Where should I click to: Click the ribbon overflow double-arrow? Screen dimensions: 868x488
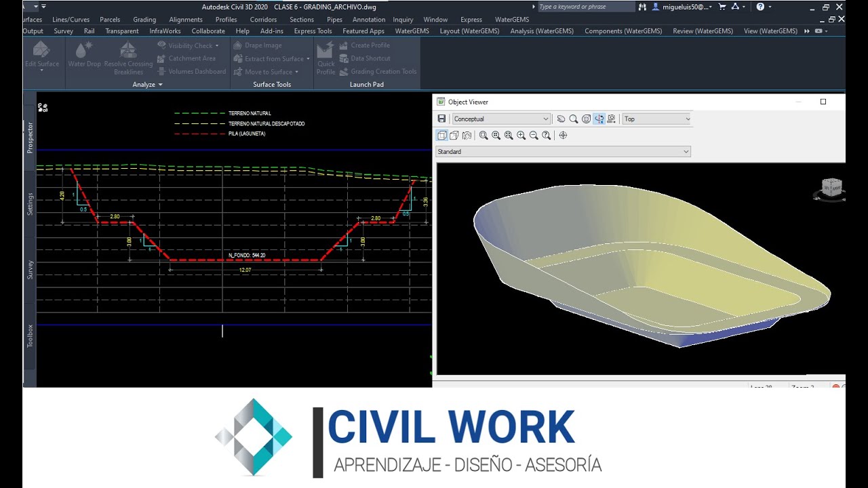[x=807, y=31]
